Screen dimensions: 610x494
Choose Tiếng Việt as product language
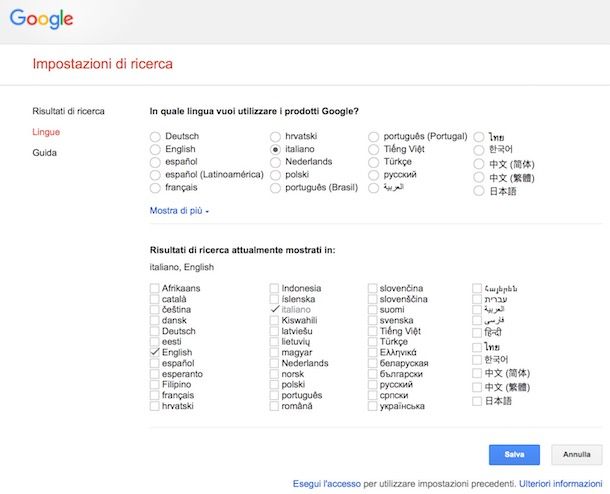[373, 149]
